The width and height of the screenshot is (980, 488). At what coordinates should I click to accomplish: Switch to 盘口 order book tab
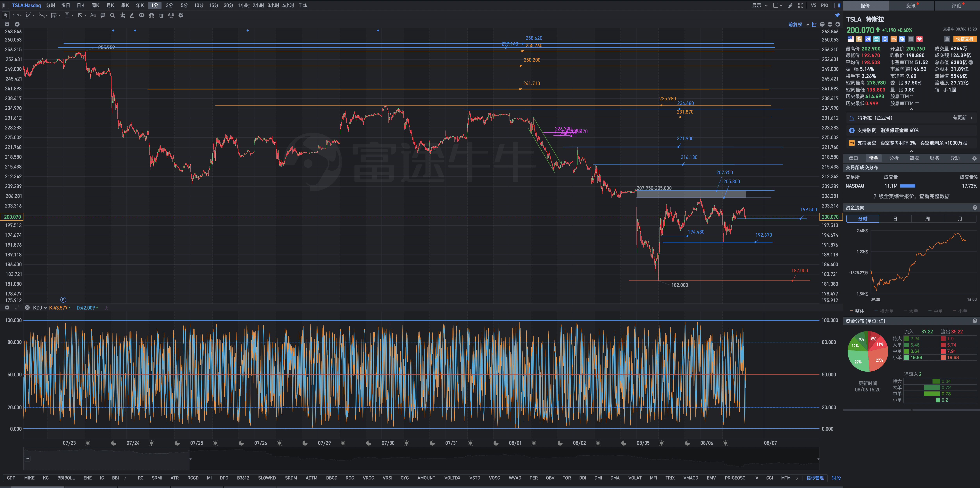tap(853, 158)
